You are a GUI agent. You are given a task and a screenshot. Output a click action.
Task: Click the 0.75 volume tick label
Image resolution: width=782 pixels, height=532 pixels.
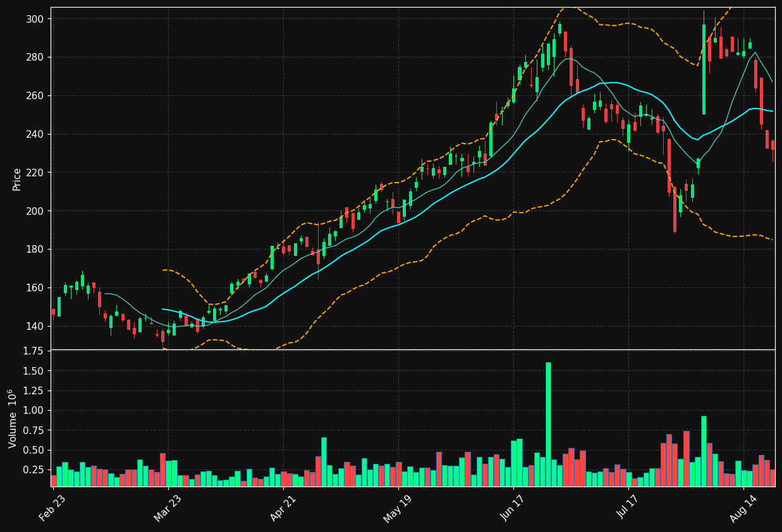[x=34, y=430]
